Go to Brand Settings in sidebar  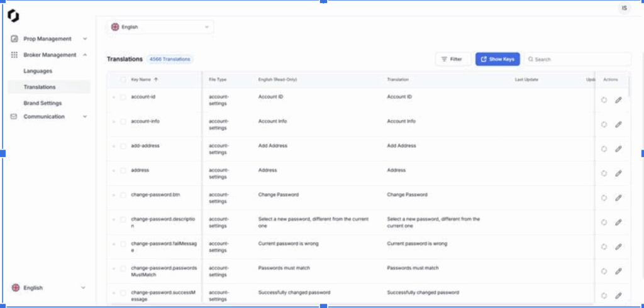coord(42,103)
